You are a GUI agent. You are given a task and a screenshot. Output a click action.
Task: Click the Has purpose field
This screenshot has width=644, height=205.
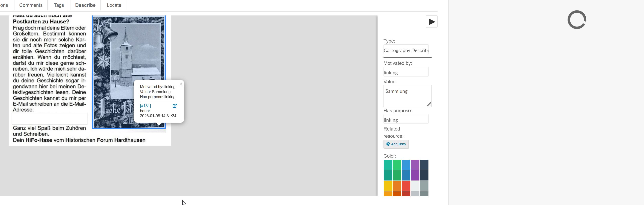(x=406, y=120)
